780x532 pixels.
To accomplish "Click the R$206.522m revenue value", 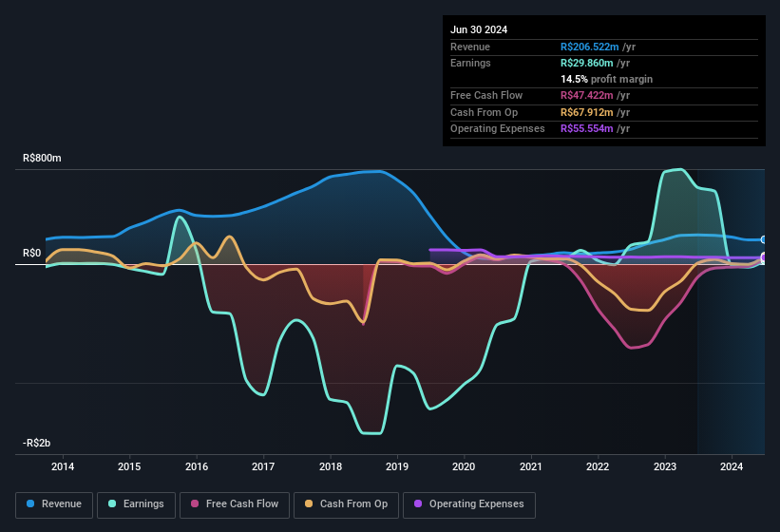I will click(x=589, y=47).
